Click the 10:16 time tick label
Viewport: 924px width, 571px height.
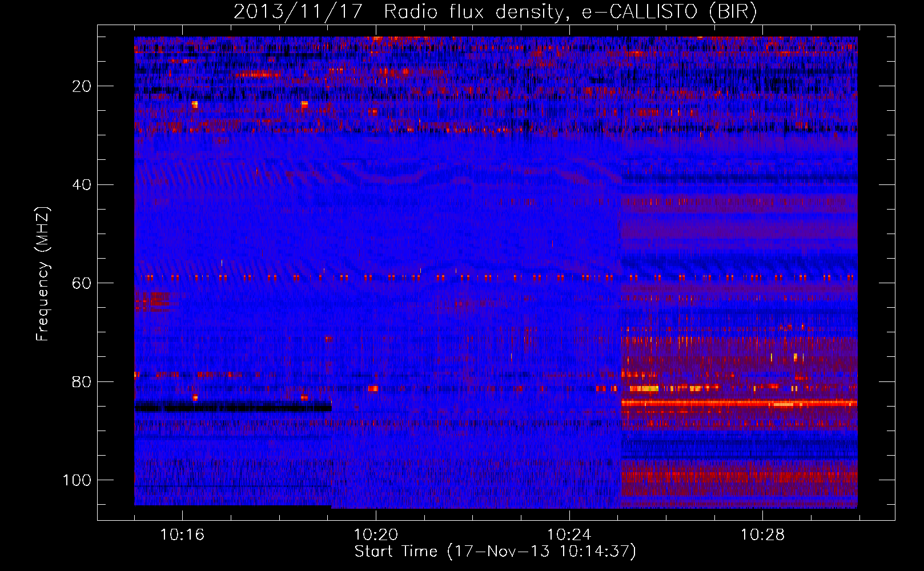[x=182, y=535]
